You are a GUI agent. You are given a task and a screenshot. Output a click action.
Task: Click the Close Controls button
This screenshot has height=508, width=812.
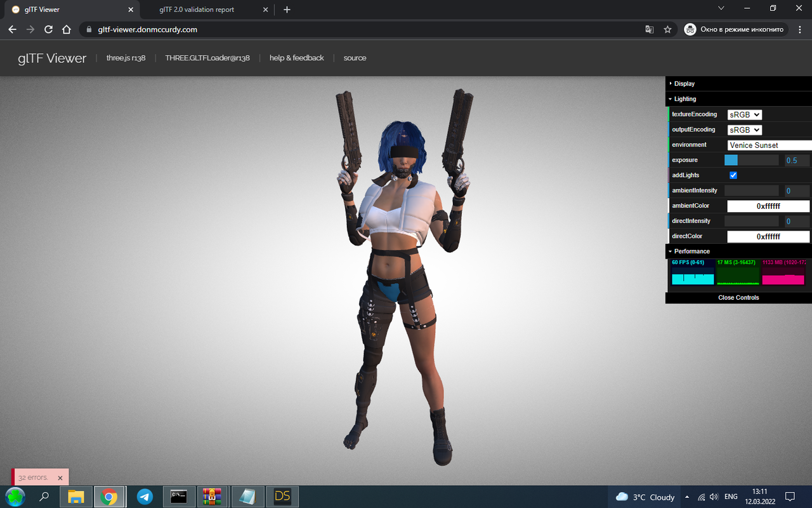738,297
